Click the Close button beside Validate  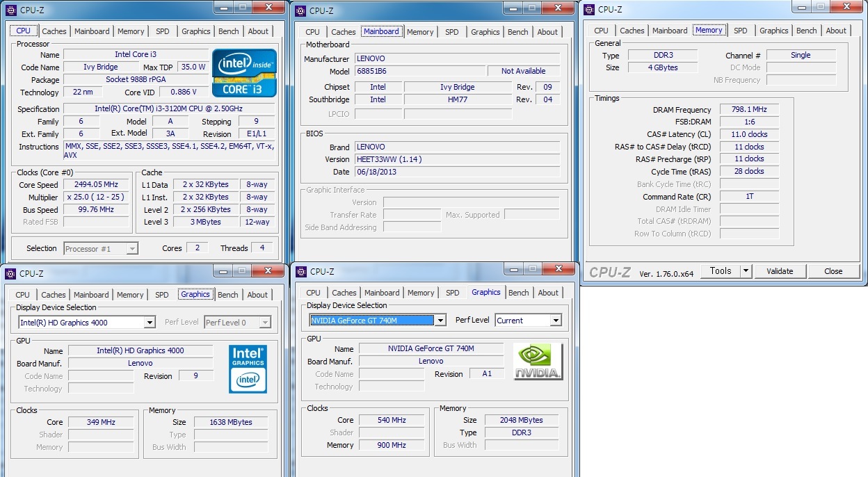(x=833, y=271)
